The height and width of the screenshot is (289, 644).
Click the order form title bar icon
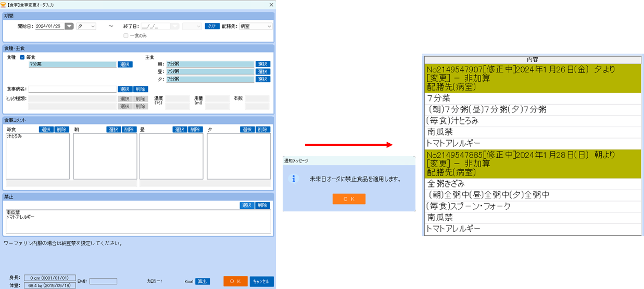[4, 5]
